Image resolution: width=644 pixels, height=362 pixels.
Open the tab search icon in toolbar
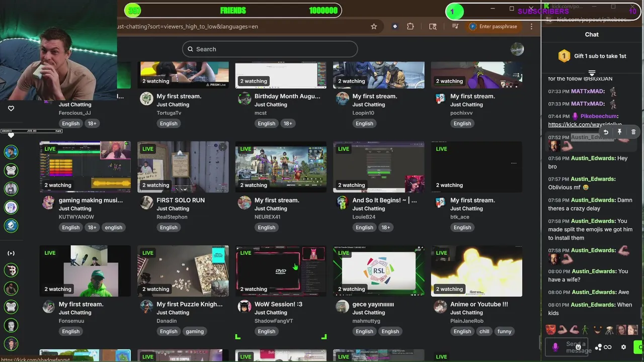(x=433, y=27)
